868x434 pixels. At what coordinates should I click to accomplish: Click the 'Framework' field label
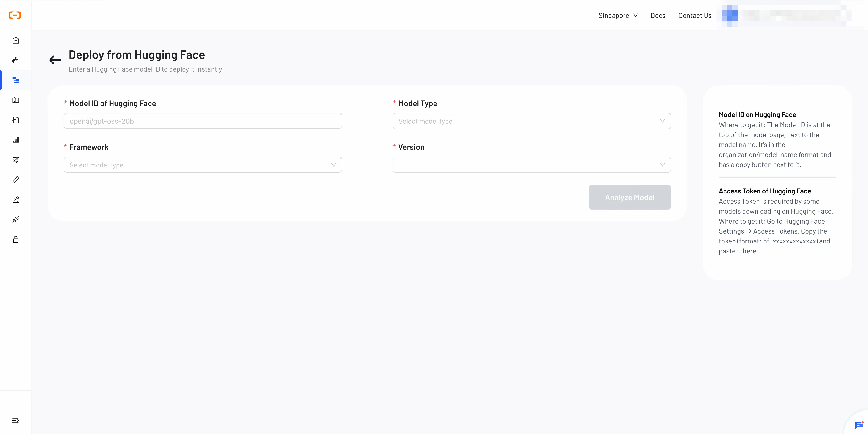coord(89,147)
